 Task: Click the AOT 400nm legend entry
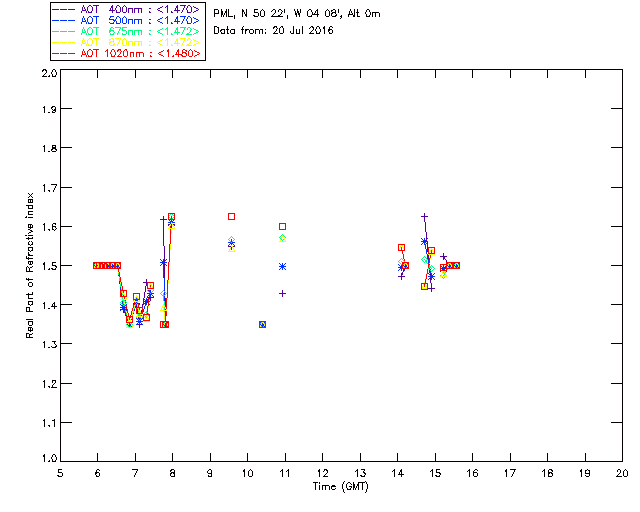(x=127, y=9)
